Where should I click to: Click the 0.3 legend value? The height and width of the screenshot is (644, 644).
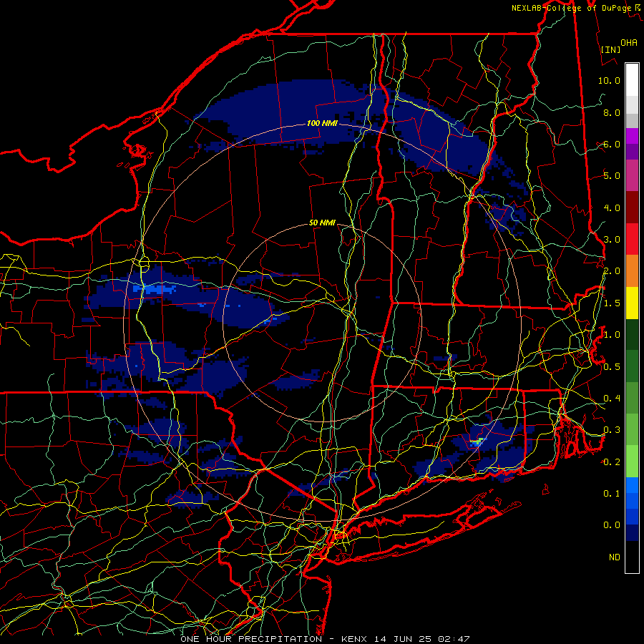pos(612,430)
